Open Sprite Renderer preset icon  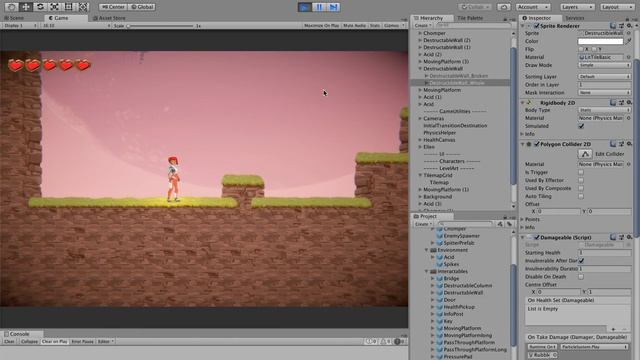click(x=621, y=26)
